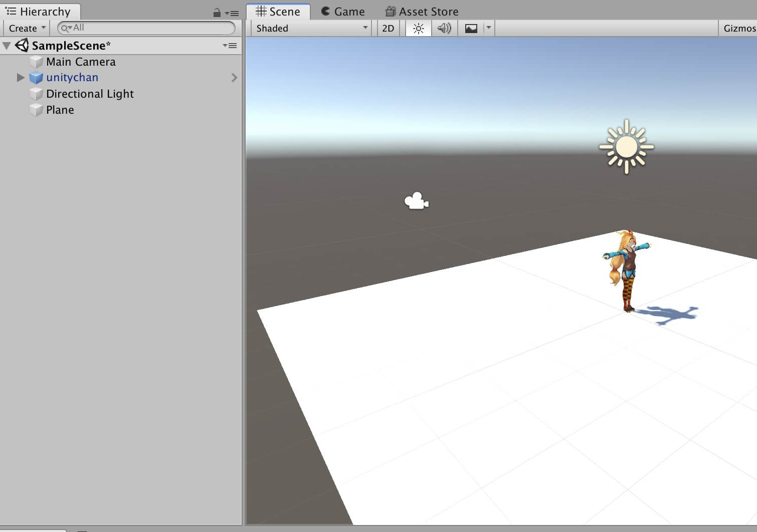757x532 pixels.
Task: Click Game tab pacman icon
Action: pyautogui.click(x=325, y=11)
